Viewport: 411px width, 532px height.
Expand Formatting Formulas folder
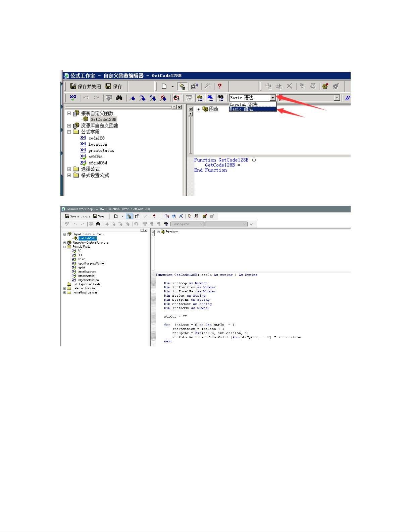coord(65,293)
